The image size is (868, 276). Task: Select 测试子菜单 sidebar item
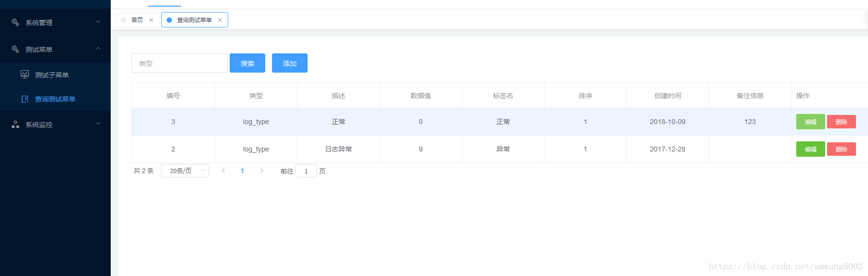coord(55,75)
